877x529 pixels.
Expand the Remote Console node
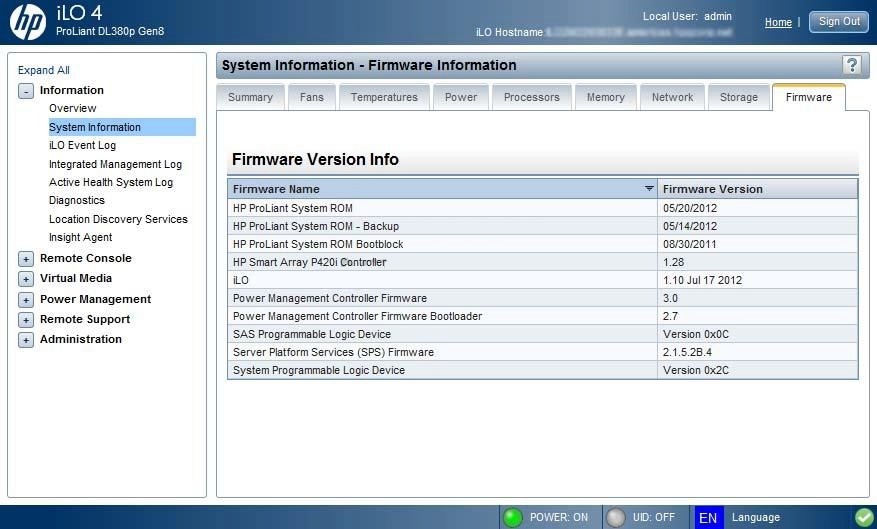pyautogui.click(x=26, y=259)
